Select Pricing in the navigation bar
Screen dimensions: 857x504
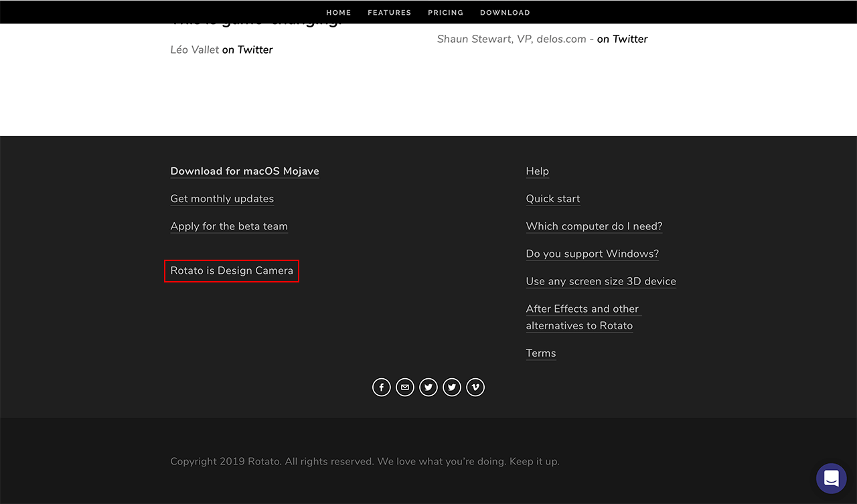[x=445, y=13]
